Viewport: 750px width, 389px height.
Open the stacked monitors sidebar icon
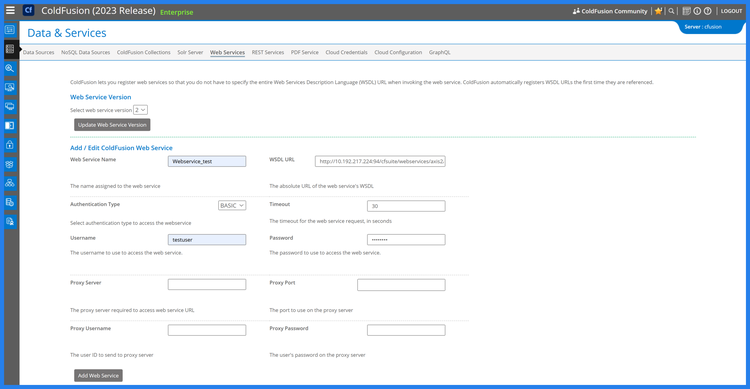(x=10, y=106)
